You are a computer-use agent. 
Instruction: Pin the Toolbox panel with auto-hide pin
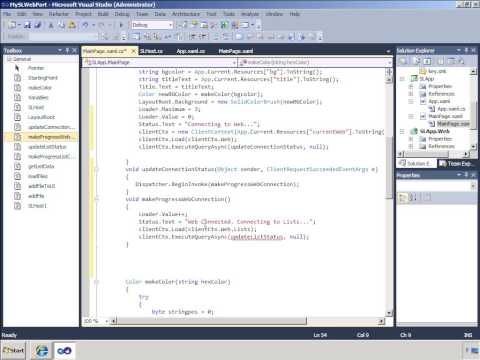pos(67,50)
